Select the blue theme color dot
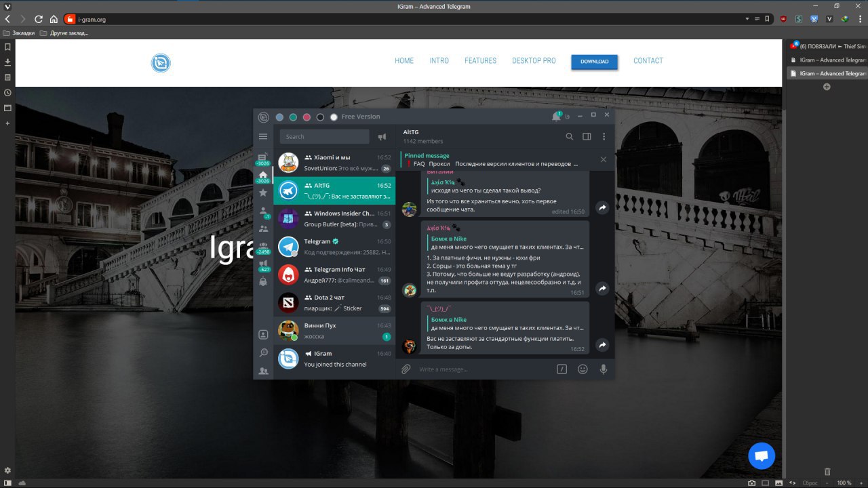868x488 pixels. 279,117
